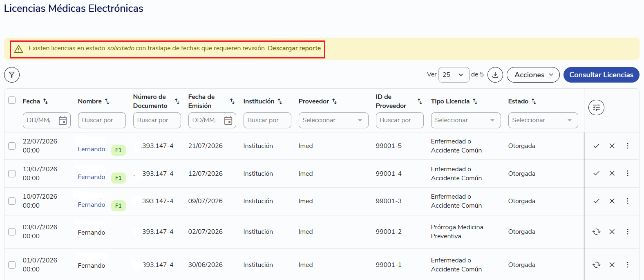Open Fernando name link in 10/07/2026 row
Image resolution: width=644 pixels, height=280 pixels.
point(92,205)
